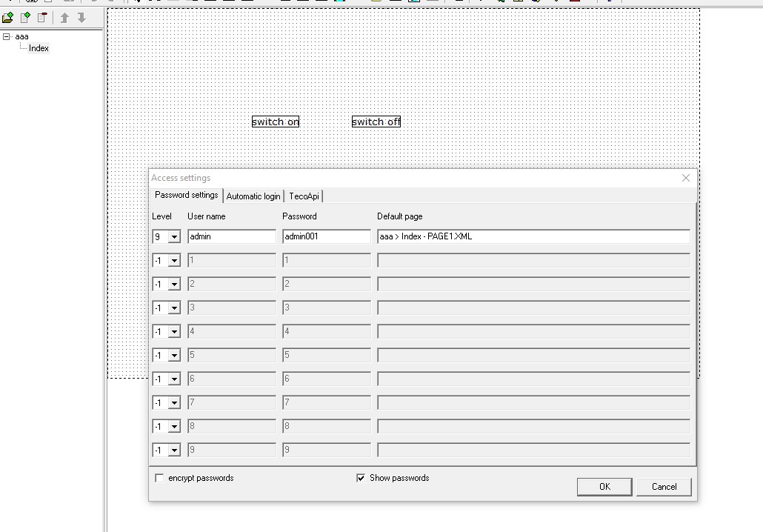Collapse the aaa tree node
Screen dimensions: 763x532
pos(6,36)
